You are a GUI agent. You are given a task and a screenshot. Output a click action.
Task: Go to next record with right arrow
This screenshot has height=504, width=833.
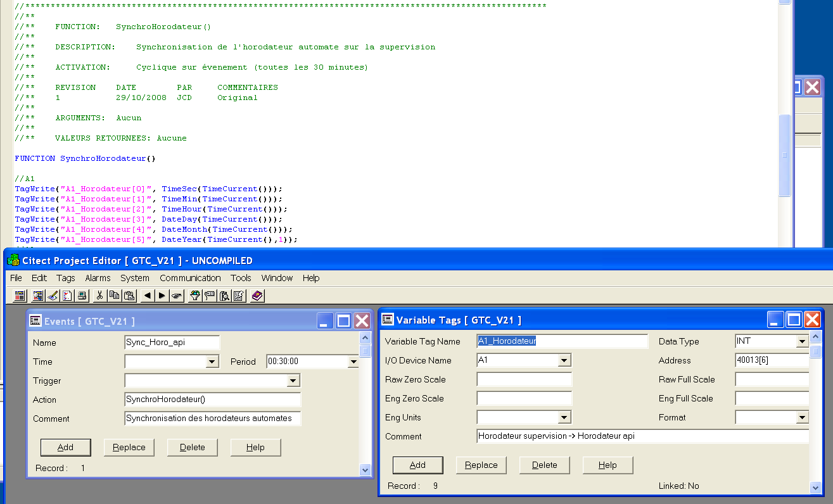[162, 296]
